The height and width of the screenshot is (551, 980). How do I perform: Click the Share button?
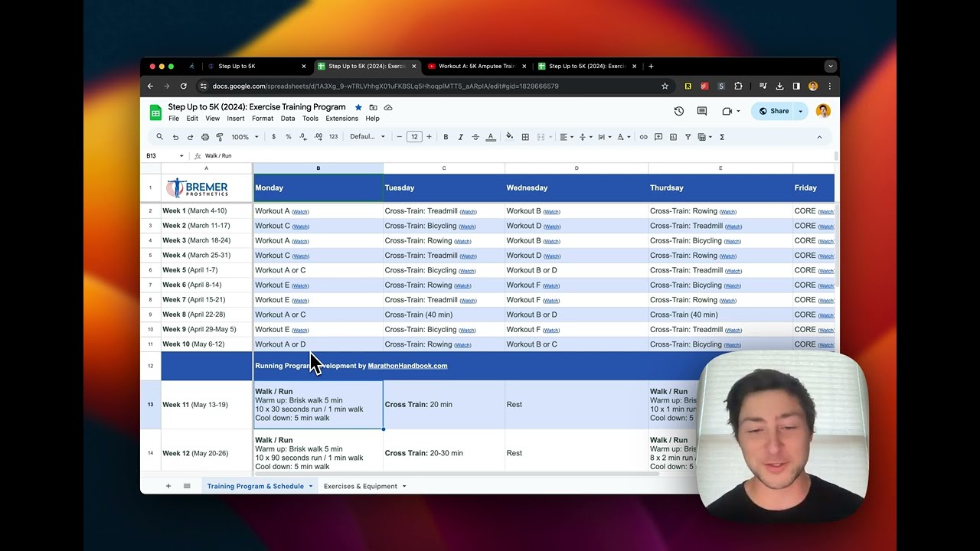click(773, 111)
